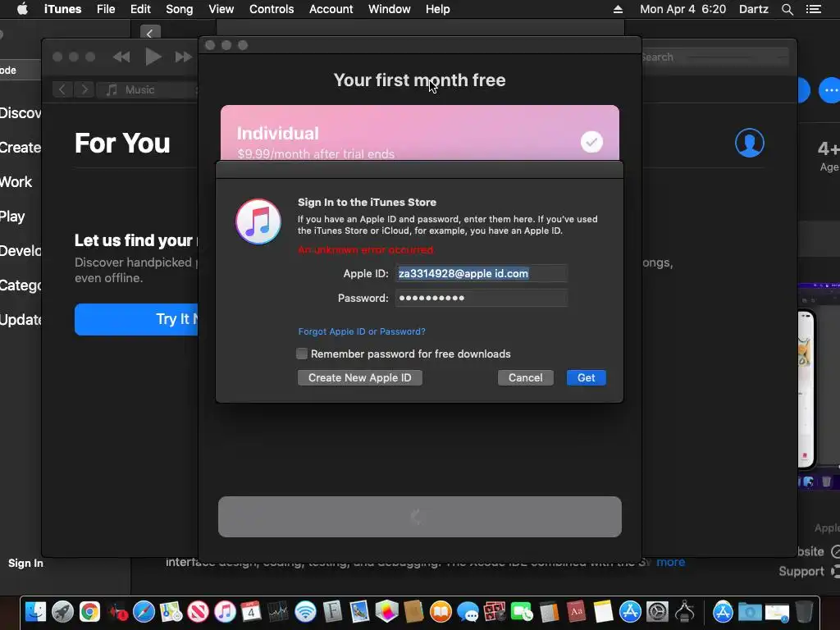This screenshot has height=630, width=840.
Task: Click the App Store back chevron button
Action: point(150,33)
